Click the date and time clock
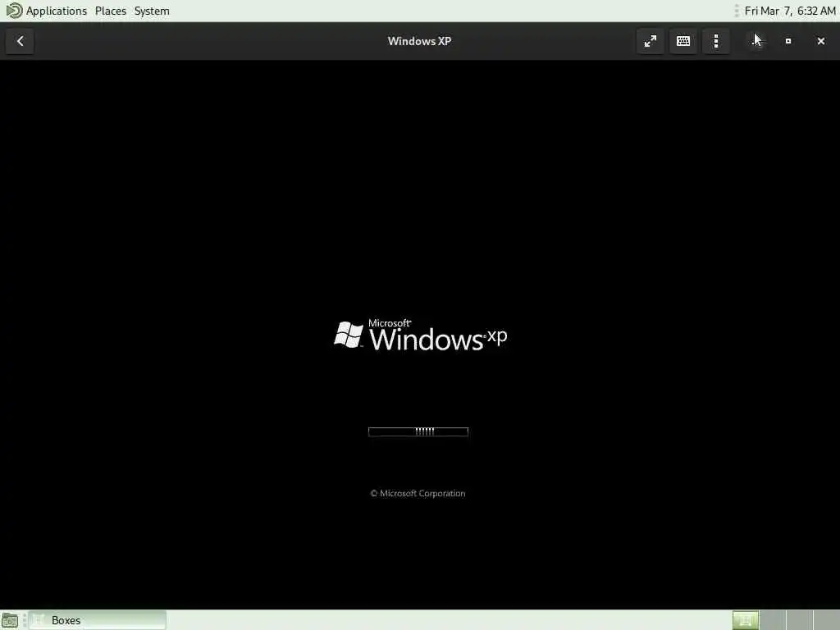840x630 pixels. pyautogui.click(x=790, y=11)
